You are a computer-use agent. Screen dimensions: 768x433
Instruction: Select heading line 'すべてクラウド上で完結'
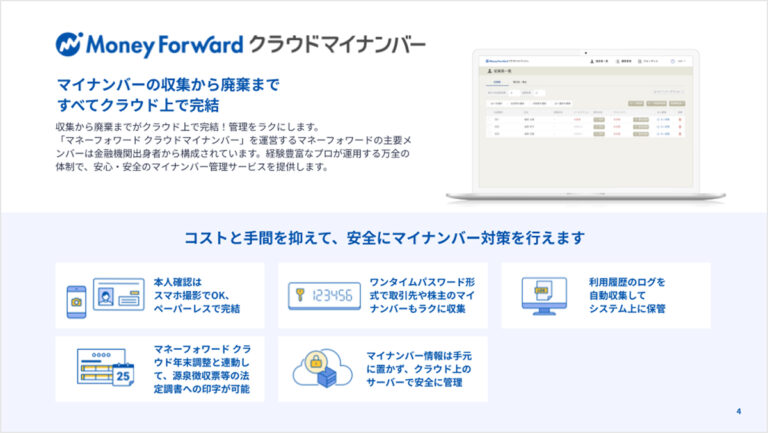pos(138,105)
